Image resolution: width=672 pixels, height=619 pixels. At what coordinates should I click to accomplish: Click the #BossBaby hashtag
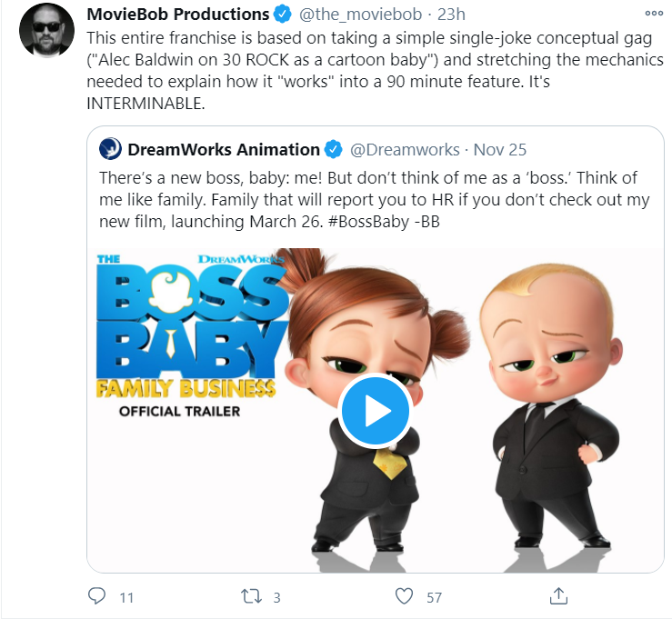pos(368,222)
